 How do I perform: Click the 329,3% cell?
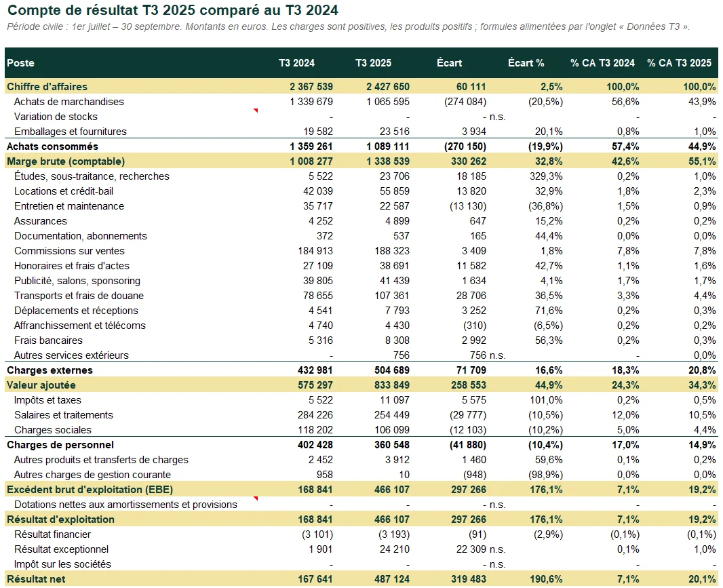pyautogui.click(x=546, y=176)
